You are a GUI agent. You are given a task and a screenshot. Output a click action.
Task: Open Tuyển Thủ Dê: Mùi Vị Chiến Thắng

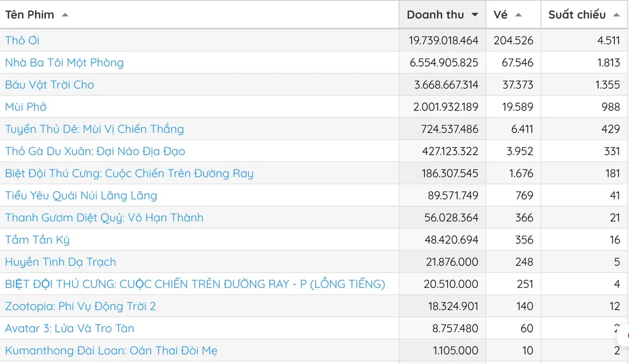pyautogui.click(x=94, y=129)
